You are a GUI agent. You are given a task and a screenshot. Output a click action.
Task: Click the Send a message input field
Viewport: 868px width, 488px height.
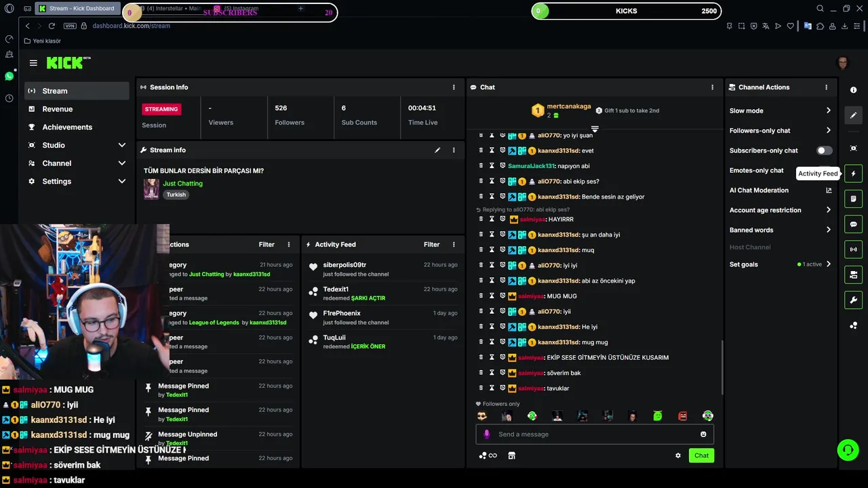(x=595, y=434)
